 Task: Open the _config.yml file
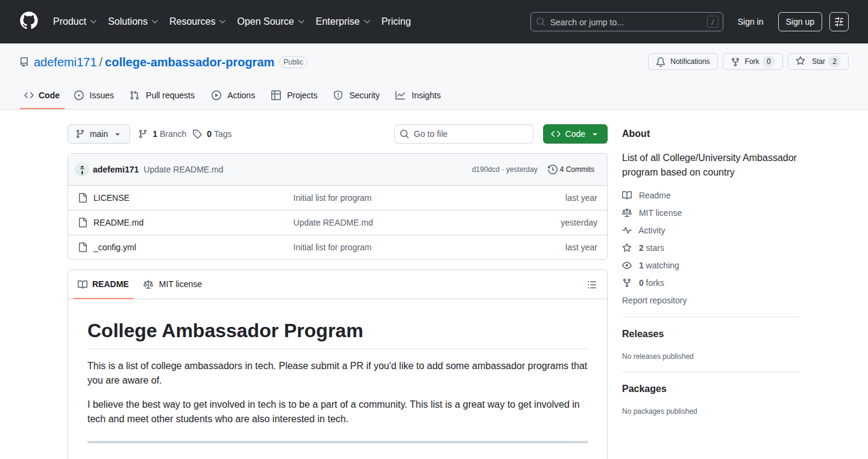pos(115,247)
